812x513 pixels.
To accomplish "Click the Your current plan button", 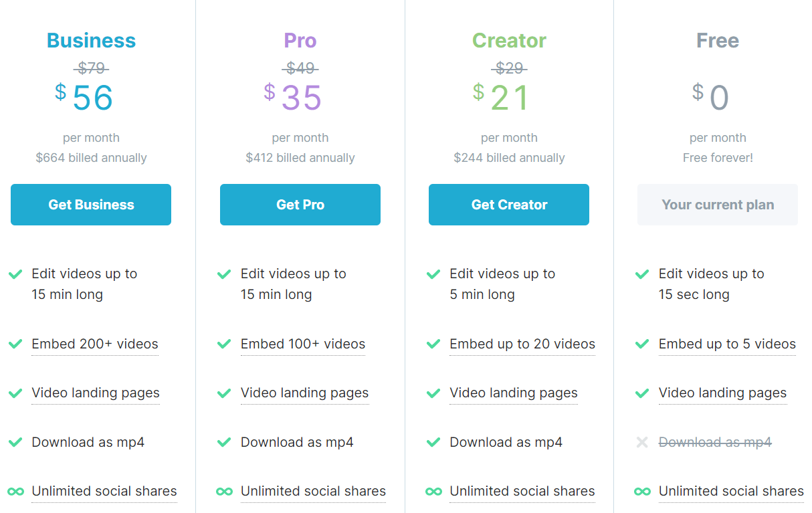I will 717,205.
